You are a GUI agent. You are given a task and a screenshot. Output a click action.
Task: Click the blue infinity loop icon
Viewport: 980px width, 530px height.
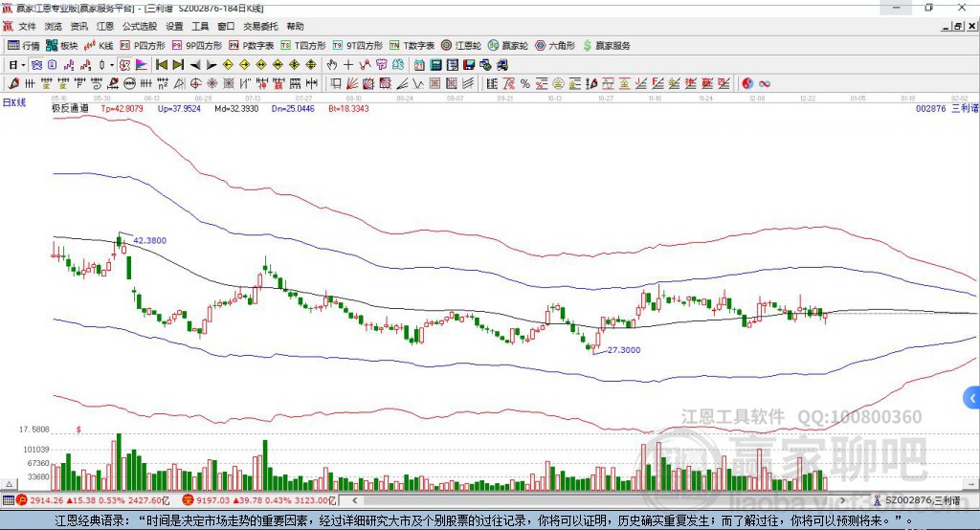765,84
